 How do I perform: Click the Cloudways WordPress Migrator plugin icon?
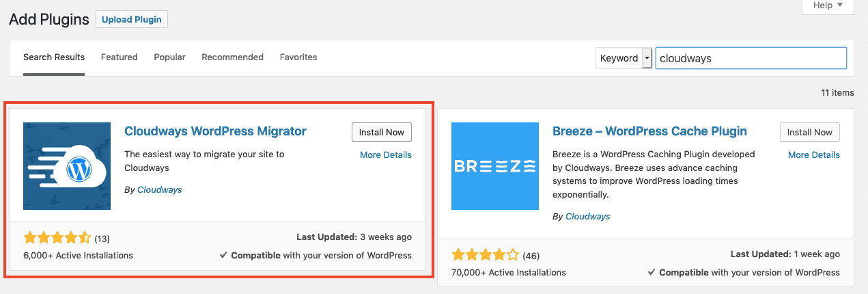pos(67,166)
